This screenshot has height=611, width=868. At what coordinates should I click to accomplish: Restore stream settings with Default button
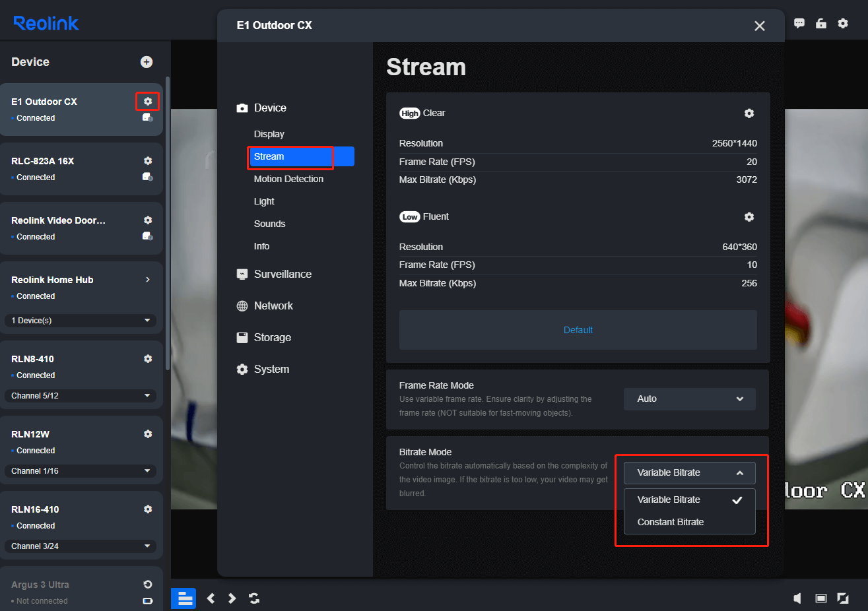578,330
